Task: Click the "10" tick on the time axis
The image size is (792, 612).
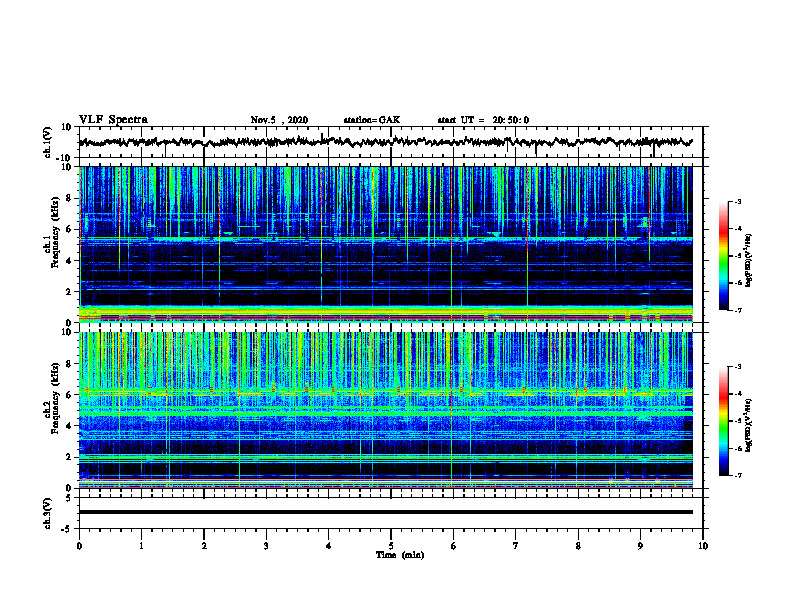Action: coord(703,546)
